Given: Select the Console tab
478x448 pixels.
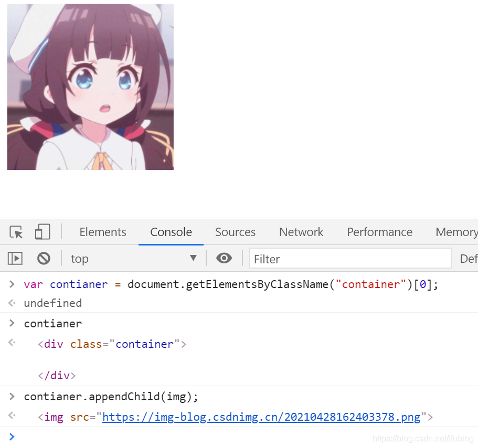Looking at the screenshot, I should point(171,232).
